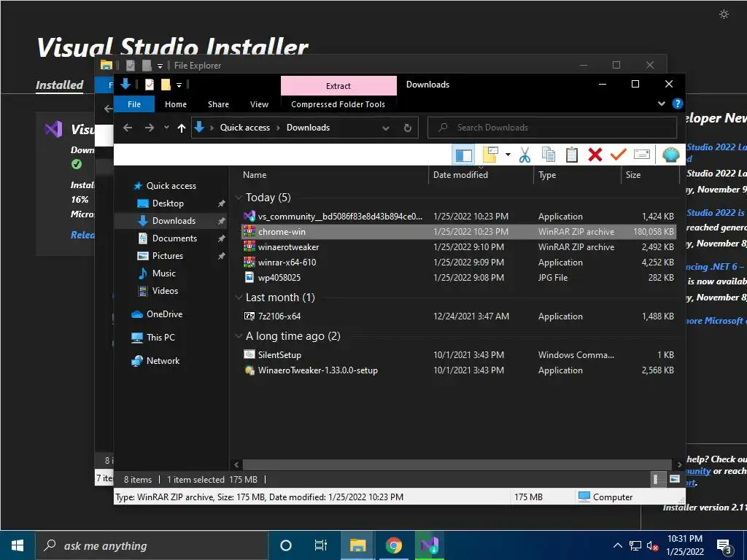The height and width of the screenshot is (560, 747).
Task: Open Chrome from the taskbar
Action: 393,545
